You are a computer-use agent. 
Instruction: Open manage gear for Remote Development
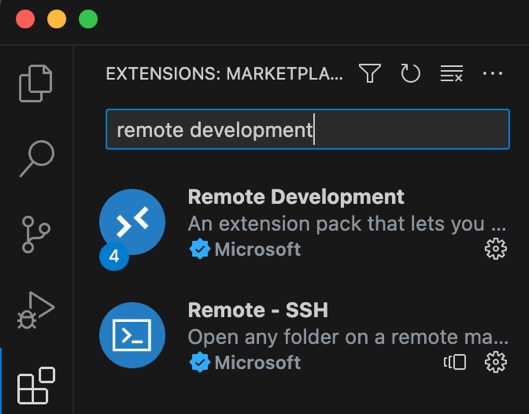click(496, 249)
